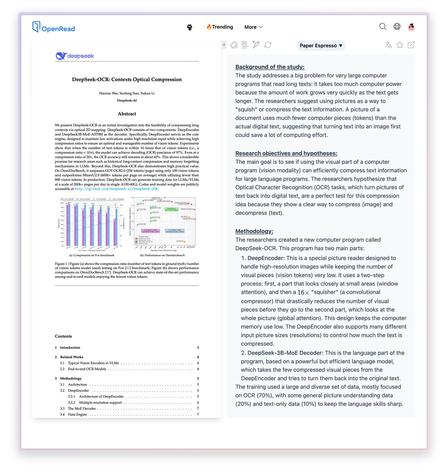
Task: Open the translate icon above the summary
Action: pos(388,45)
